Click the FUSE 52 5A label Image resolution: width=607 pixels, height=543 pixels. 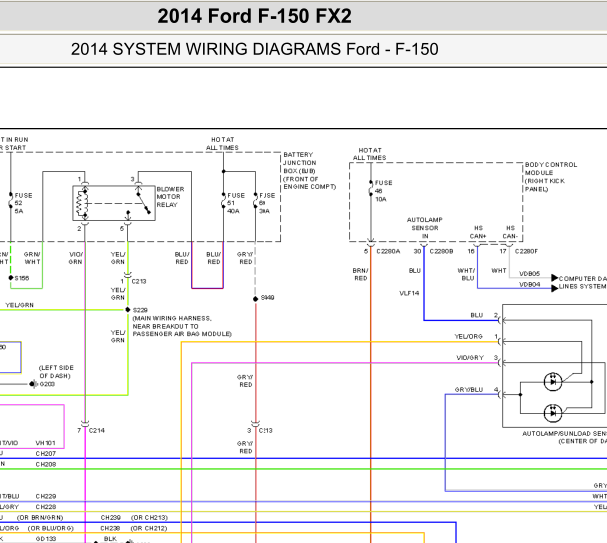(23, 203)
